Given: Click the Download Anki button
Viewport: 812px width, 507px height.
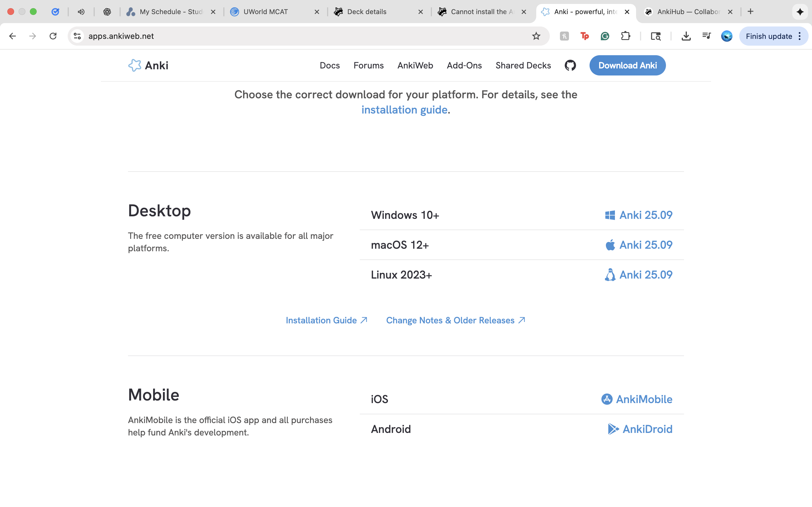Looking at the screenshot, I should point(627,65).
